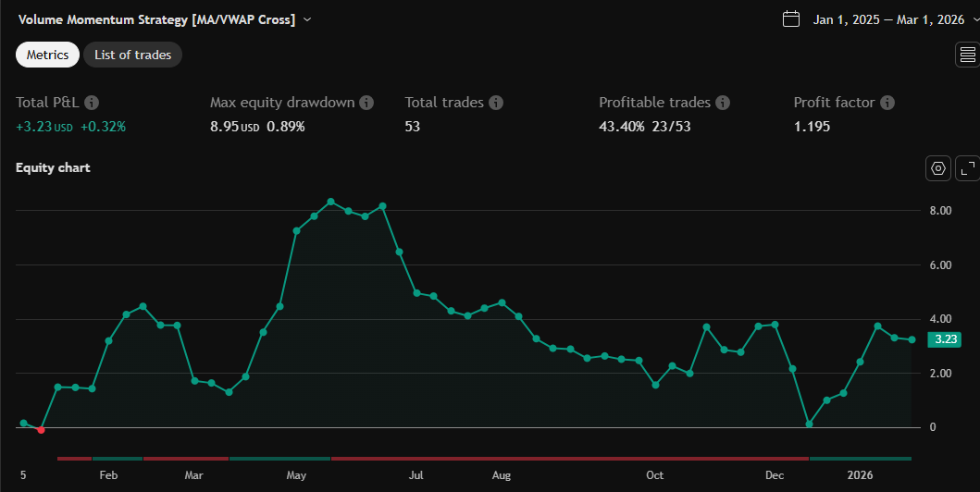Open the Jan 1, 2025 — Mar 1, 2026 date range
Viewport: 980px width, 492px height.
point(888,19)
